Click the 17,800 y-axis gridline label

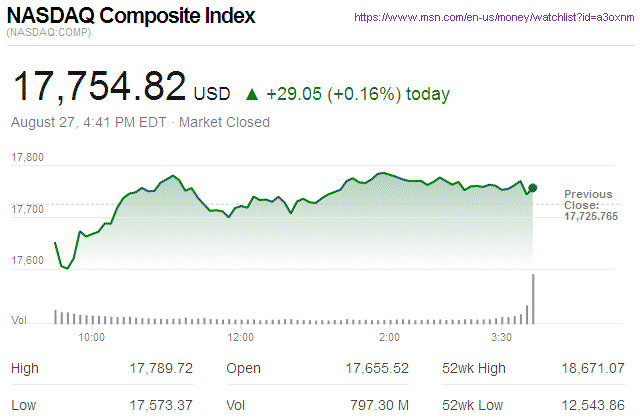[x=27, y=158]
